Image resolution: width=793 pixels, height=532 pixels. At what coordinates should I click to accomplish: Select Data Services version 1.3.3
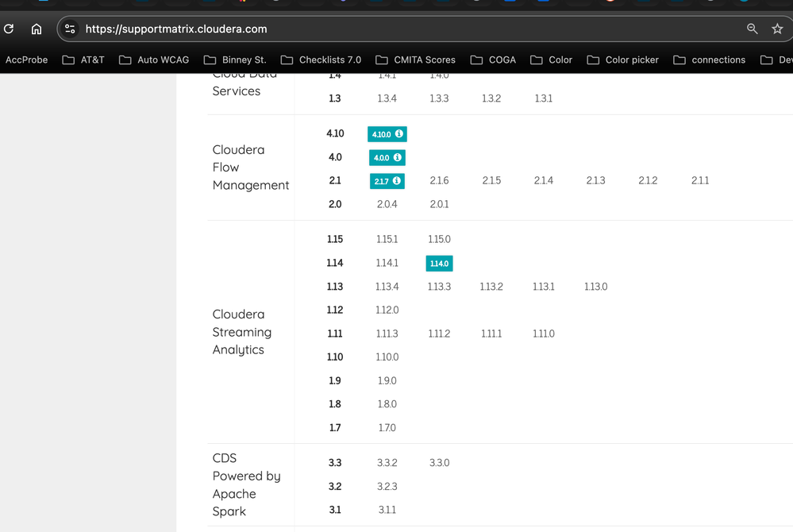click(439, 98)
